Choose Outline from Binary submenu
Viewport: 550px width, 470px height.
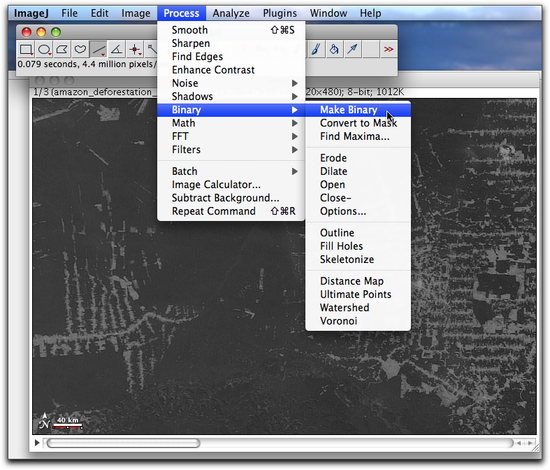coord(358,233)
